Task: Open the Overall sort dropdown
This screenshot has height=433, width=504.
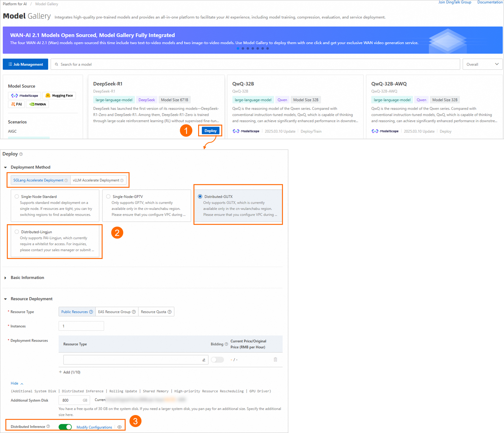Action: point(482,64)
